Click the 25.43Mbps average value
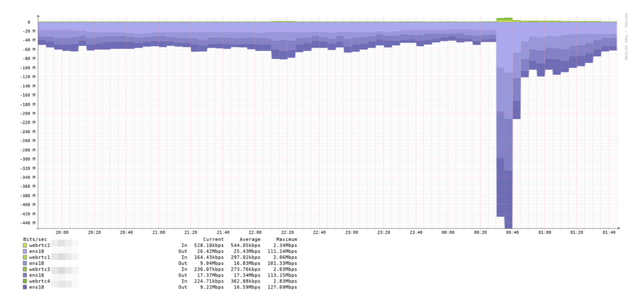 point(247,251)
